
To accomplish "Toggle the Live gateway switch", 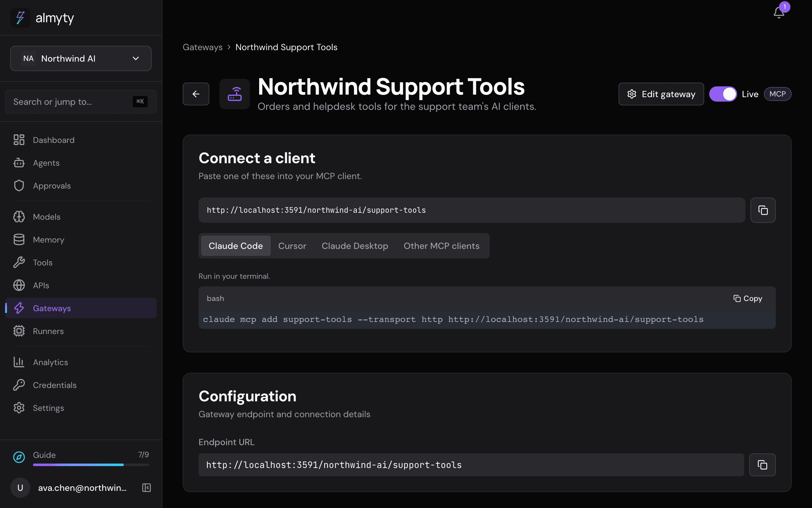I will pos(723,94).
